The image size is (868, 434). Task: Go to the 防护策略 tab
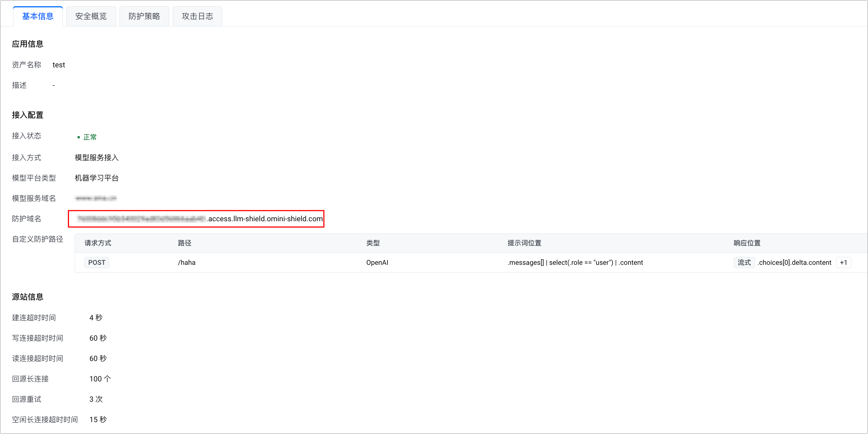pos(144,16)
